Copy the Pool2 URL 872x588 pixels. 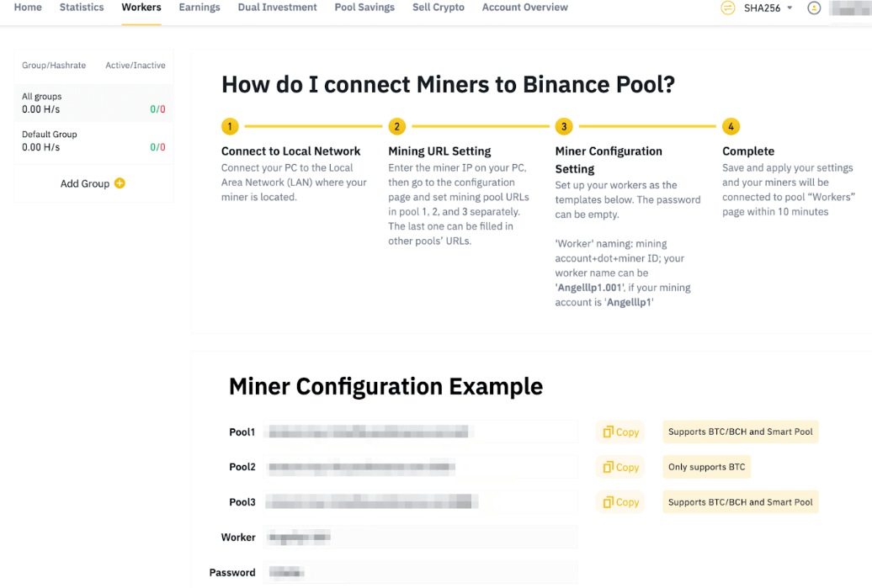pos(620,468)
